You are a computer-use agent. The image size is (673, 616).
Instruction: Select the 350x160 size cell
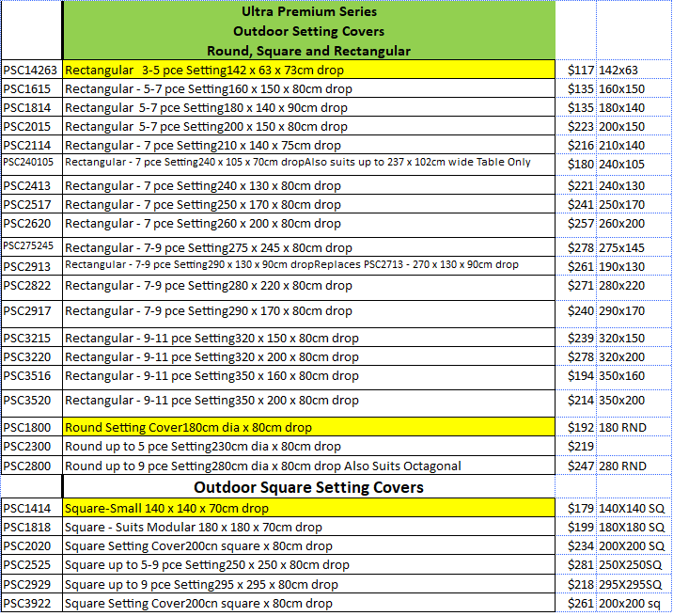coord(634,375)
